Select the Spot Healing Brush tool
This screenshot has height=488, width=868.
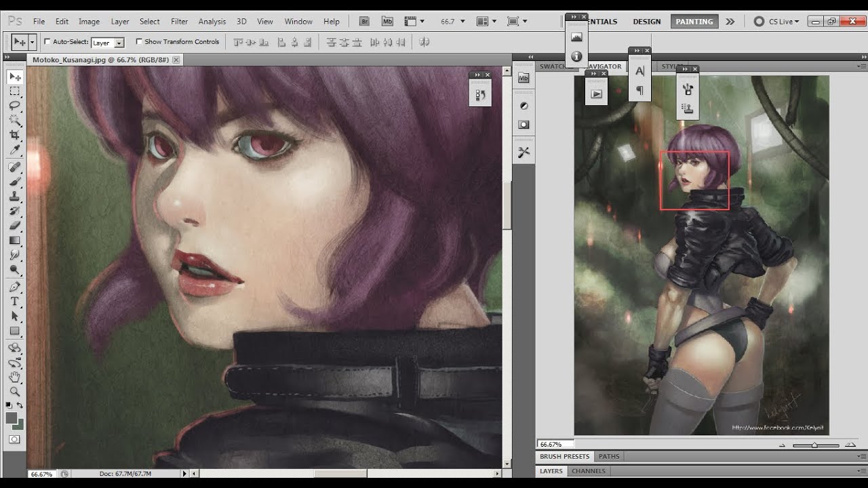(14, 167)
